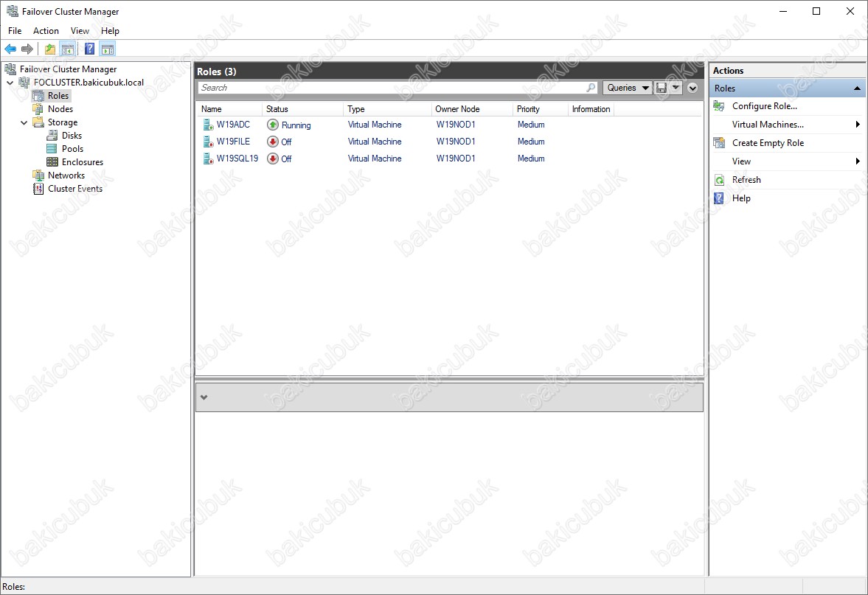Viewport: 868px width, 595px height.
Task: Click the blue Help toolbar icon
Action: [90, 49]
